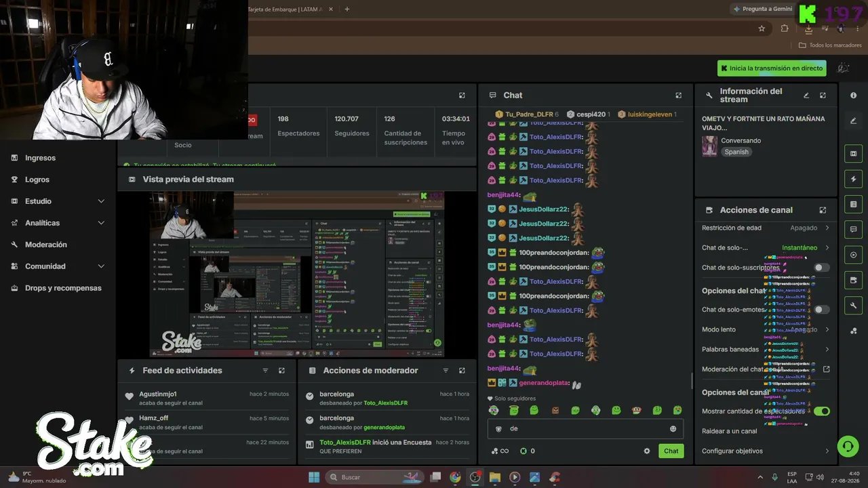Viewport: 868px width, 488px height.
Task: Maximize the stream stats panel
Action: tap(462, 96)
